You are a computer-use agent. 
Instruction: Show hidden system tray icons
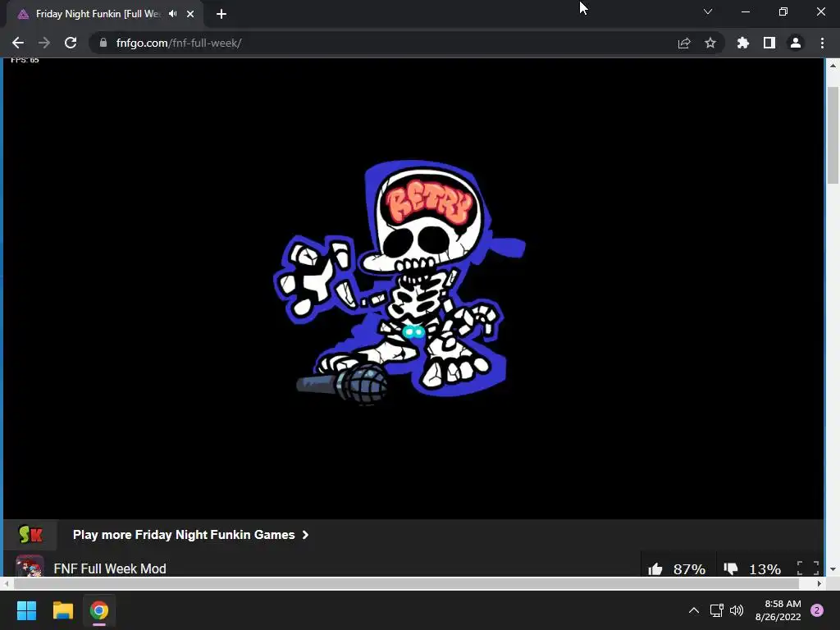point(694,610)
